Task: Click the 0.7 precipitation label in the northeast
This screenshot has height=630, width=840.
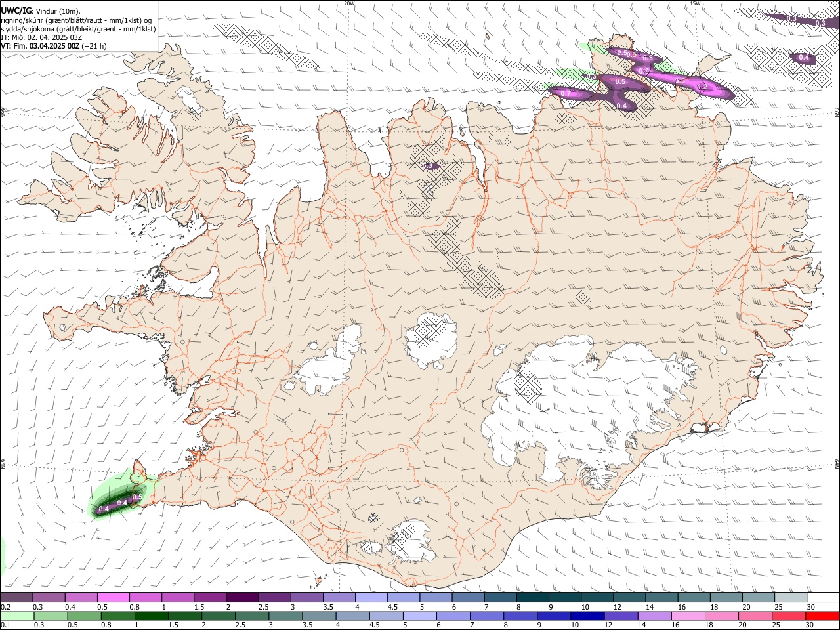Action: (x=566, y=94)
